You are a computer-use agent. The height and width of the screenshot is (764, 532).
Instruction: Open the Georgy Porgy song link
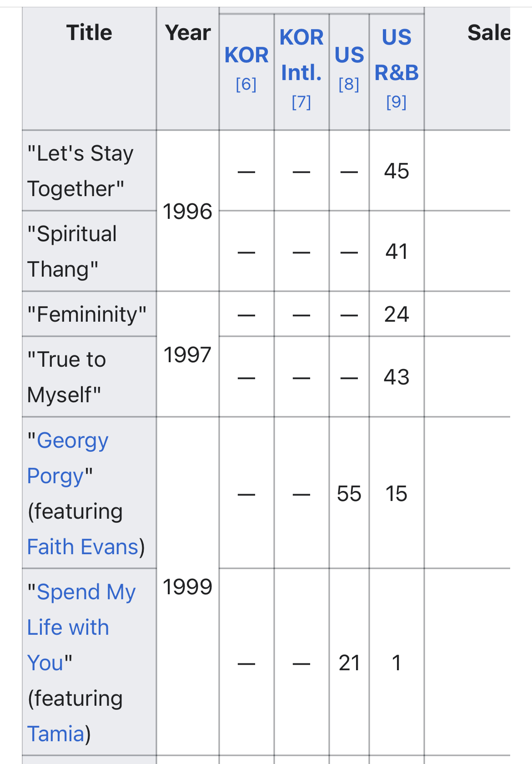pos(67,458)
